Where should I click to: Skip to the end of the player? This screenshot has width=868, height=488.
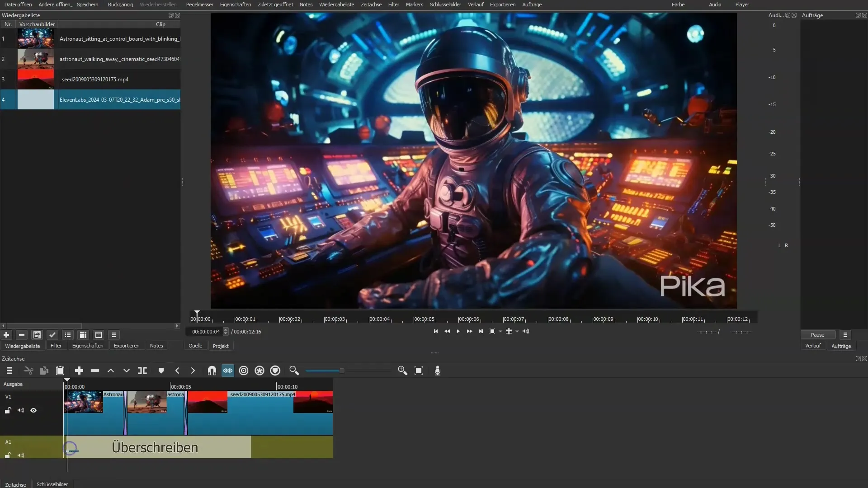point(481,331)
